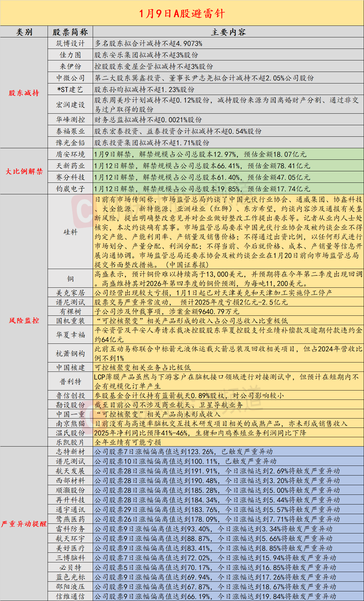This screenshot has height=601, width=364.
Task: Select the "志特新材" stock cell
Action: (x=70, y=452)
